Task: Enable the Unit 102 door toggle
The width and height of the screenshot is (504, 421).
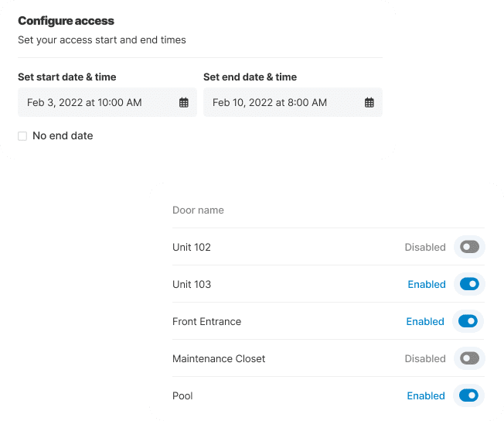Action: tap(468, 247)
